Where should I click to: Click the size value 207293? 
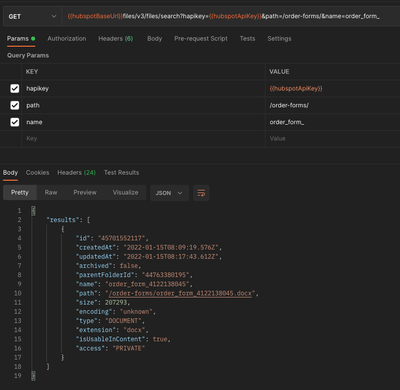point(116,302)
